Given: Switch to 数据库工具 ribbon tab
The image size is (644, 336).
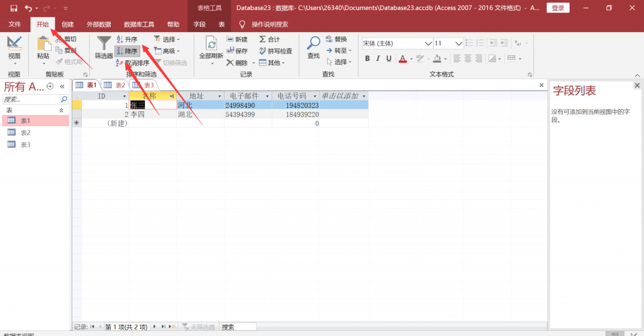Looking at the screenshot, I should pos(139,24).
